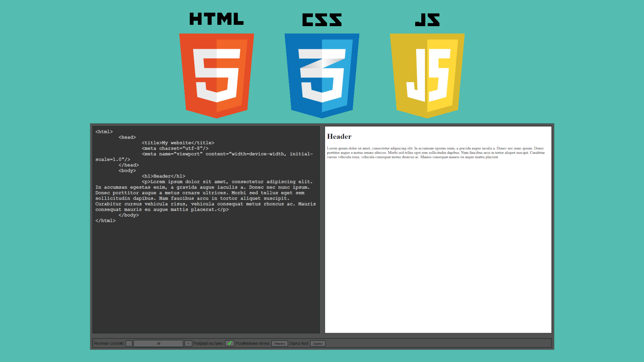
Task: Increase font size with plus button
Action: [188, 344]
